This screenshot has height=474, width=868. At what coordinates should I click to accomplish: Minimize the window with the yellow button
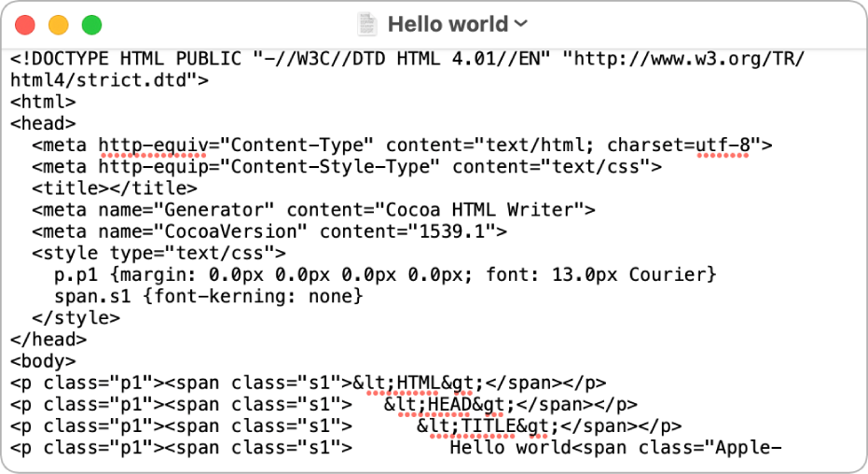tap(58, 25)
